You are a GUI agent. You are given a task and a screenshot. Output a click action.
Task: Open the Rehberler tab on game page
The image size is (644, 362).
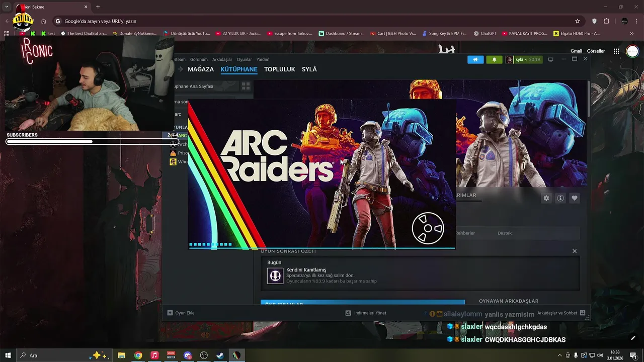coord(465,233)
